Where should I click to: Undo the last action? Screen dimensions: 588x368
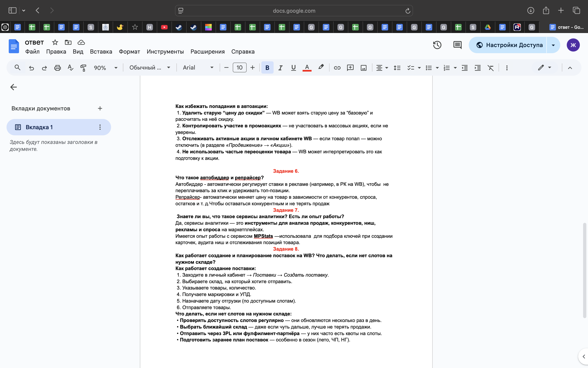pos(31,68)
